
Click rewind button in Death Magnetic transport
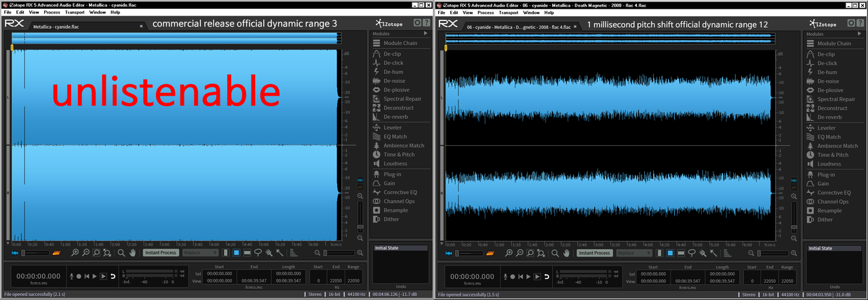(521, 276)
